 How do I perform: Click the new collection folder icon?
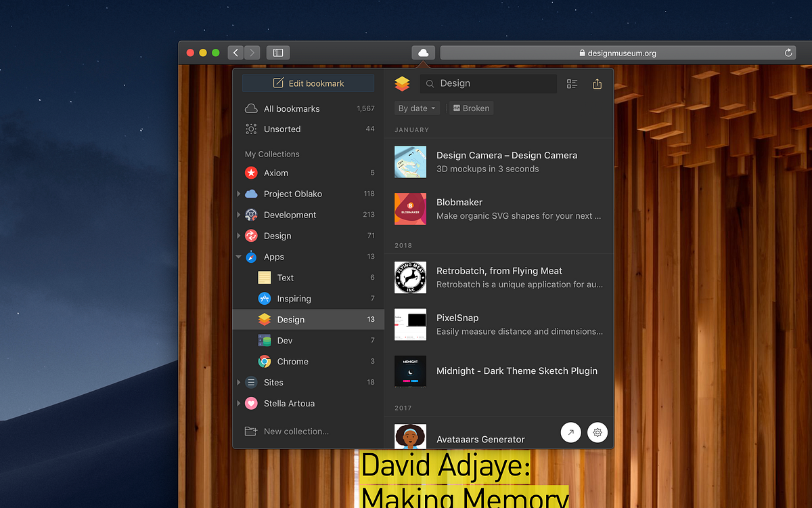coord(251,431)
